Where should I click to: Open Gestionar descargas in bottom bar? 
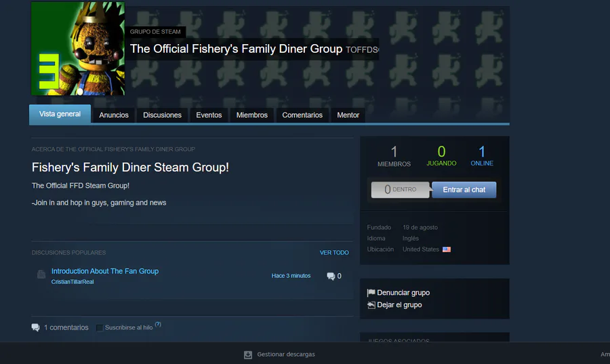286,355
